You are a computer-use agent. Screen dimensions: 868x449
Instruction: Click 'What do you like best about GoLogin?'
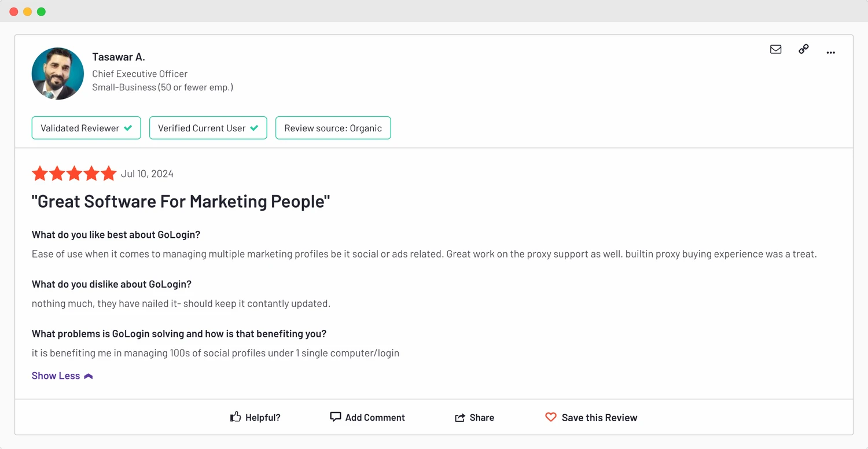(x=116, y=234)
